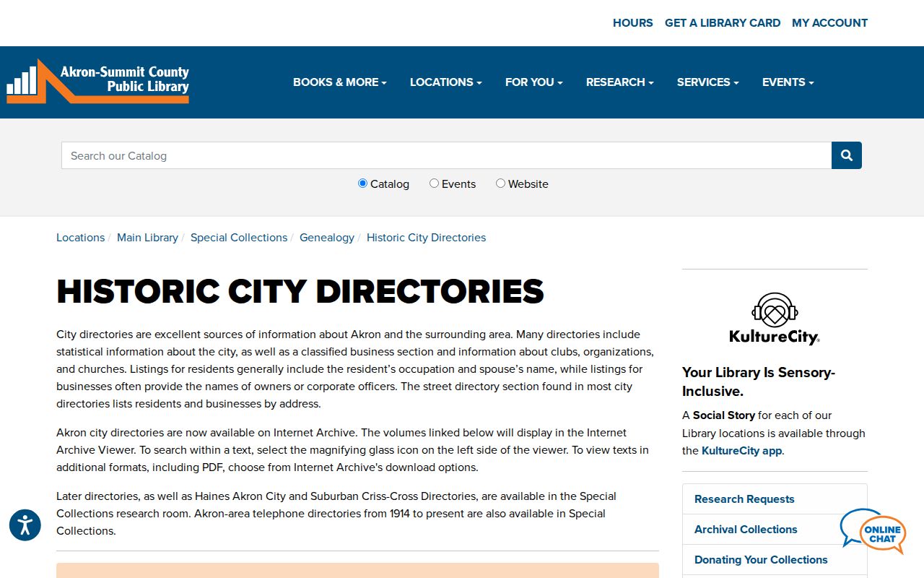Viewport: 924px width, 578px height.
Task: Click the Historic City Directories page heading
Action: (300, 291)
